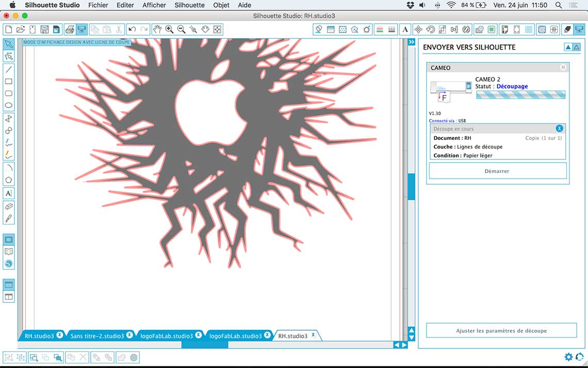Open the Offset panel with the spiral icon

pyautogui.click(x=542, y=29)
